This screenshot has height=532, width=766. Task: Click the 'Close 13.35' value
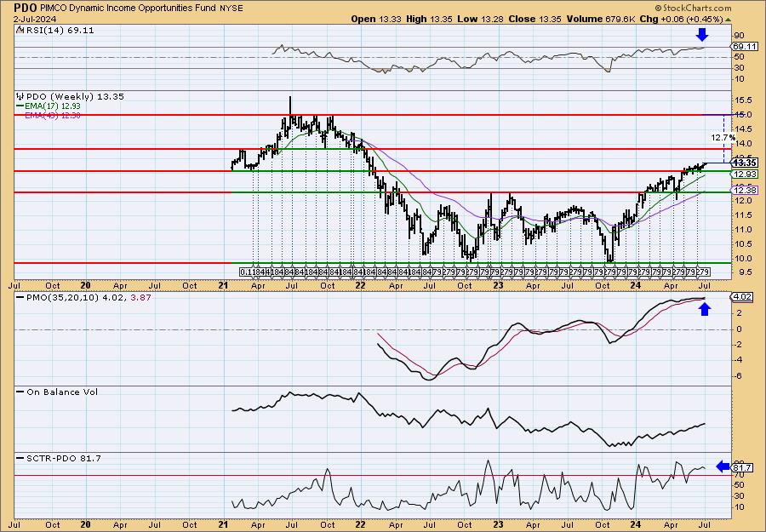tap(535, 19)
